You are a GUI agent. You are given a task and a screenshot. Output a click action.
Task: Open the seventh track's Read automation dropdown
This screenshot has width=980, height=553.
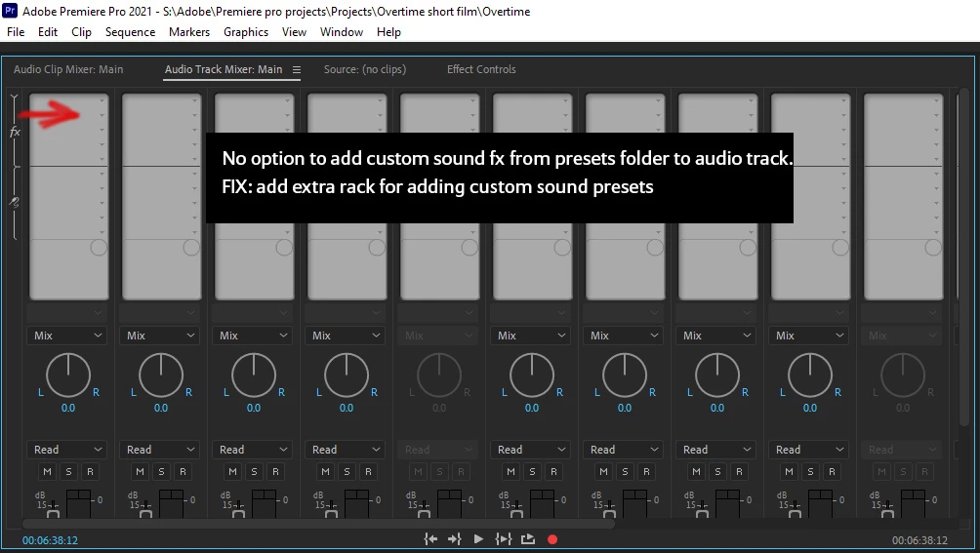pos(623,450)
